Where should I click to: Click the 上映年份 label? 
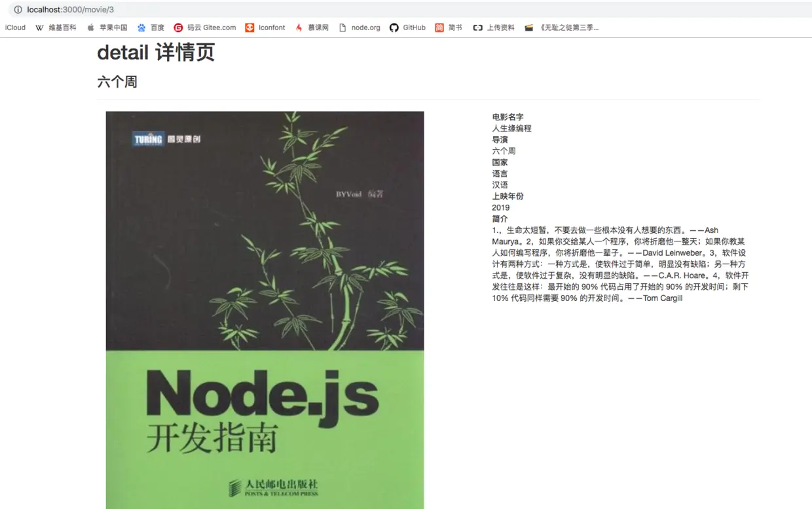pyautogui.click(x=508, y=196)
